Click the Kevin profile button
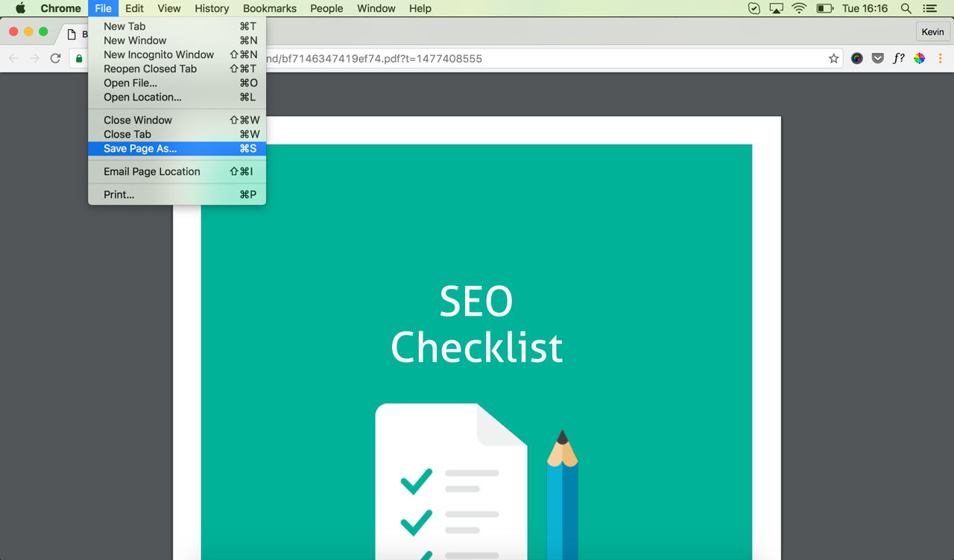954x560 pixels. tap(932, 32)
